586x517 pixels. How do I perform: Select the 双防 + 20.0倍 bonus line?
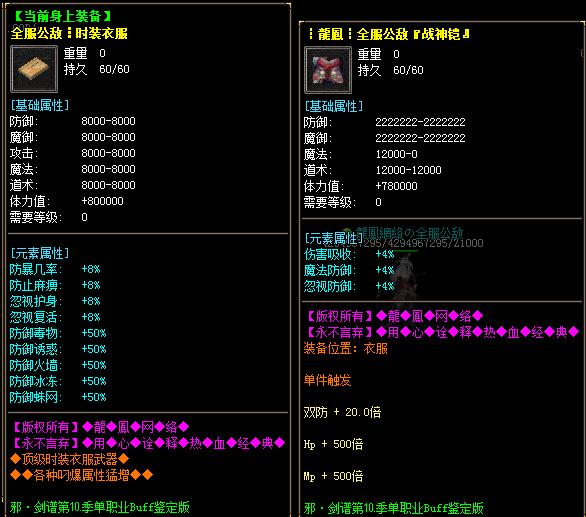(x=342, y=412)
